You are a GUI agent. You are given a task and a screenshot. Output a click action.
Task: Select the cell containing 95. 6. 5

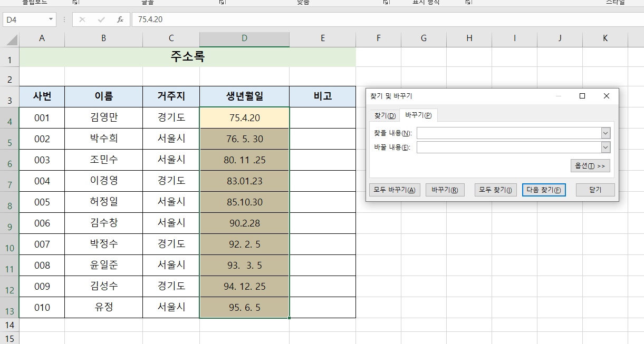click(x=244, y=307)
